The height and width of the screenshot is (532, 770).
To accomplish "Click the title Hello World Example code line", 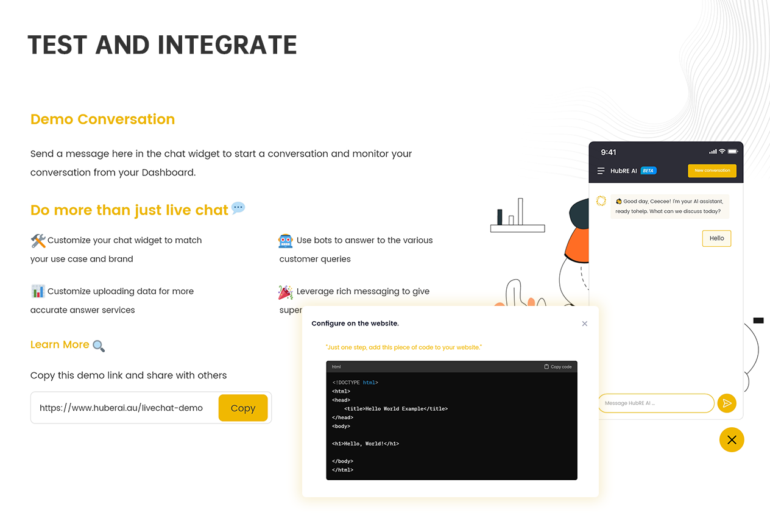I will point(396,409).
